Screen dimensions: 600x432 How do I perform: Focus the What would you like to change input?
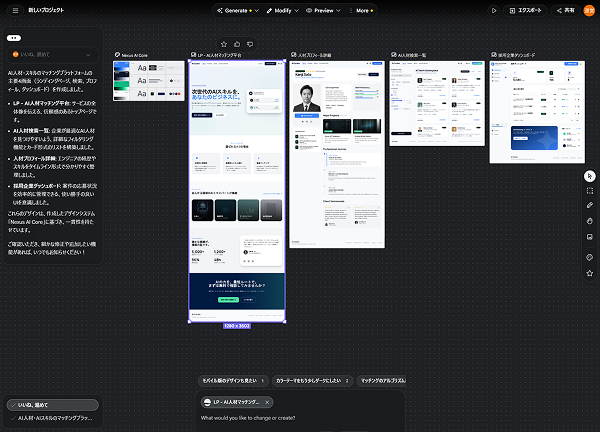coord(300,418)
